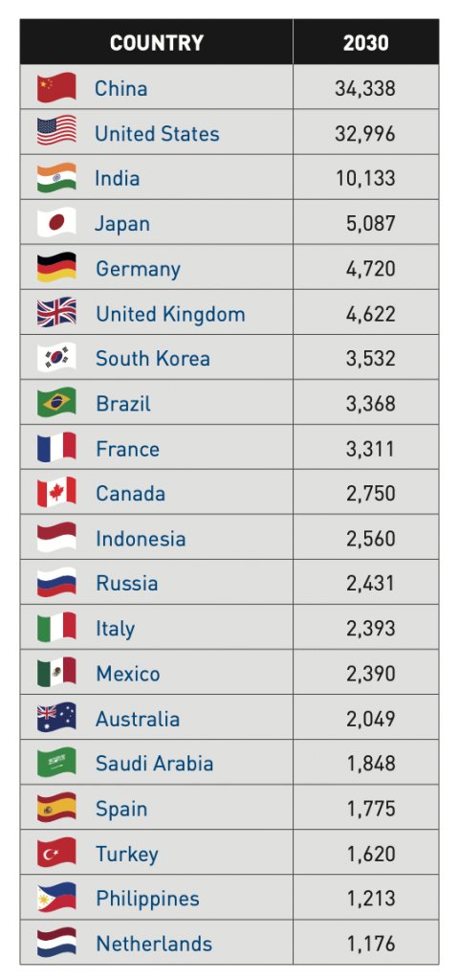Select the Brazil flag icon

point(56,403)
